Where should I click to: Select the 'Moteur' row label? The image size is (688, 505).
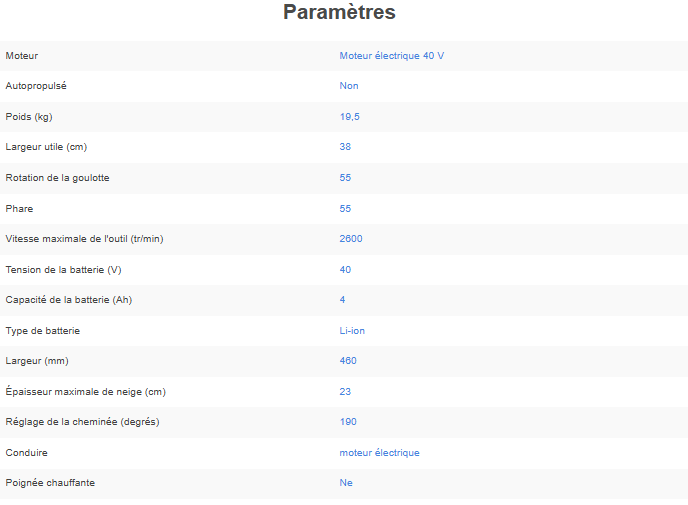22,56
